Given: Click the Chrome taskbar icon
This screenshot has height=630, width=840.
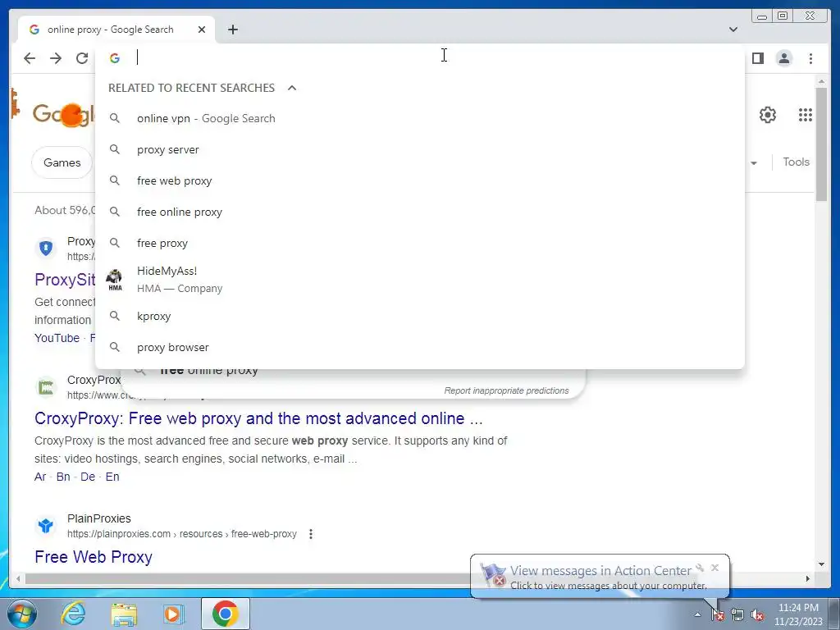Looking at the screenshot, I should point(225,614).
